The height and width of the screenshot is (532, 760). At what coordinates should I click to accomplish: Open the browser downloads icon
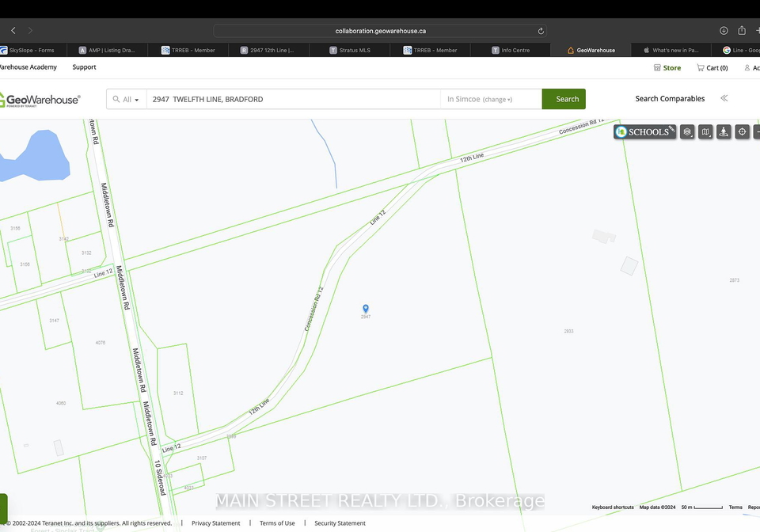point(724,31)
